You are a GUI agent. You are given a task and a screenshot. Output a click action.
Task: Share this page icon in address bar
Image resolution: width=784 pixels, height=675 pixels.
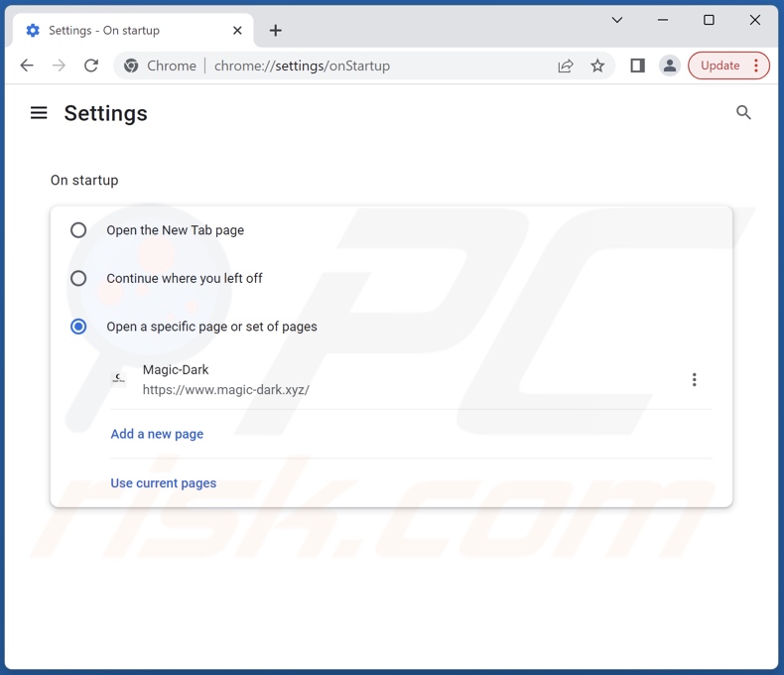[566, 66]
